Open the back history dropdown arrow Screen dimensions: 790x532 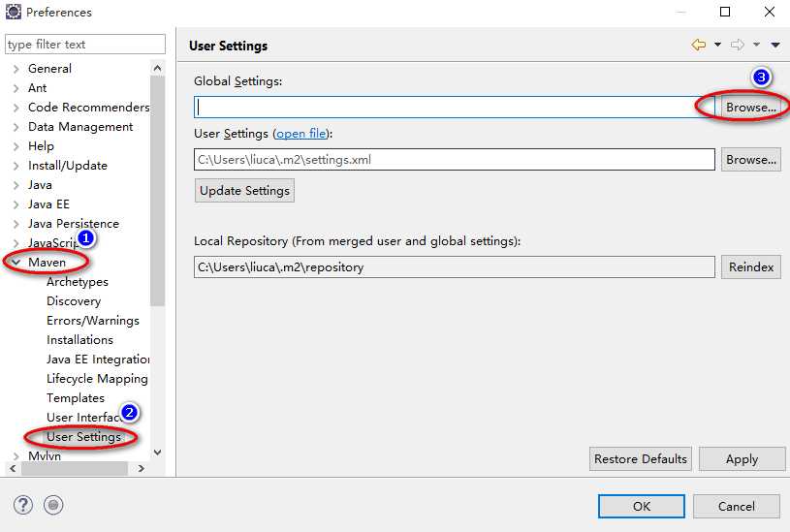717,45
